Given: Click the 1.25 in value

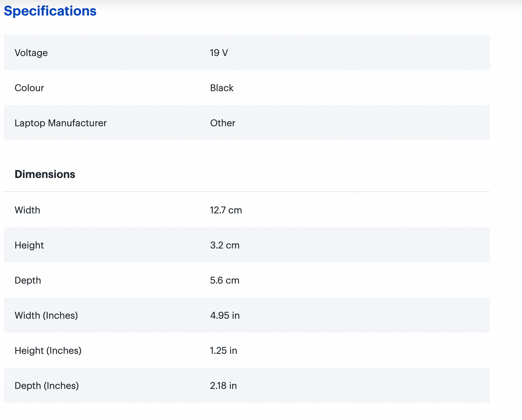Looking at the screenshot, I should pyautogui.click(x=223, y=350).
